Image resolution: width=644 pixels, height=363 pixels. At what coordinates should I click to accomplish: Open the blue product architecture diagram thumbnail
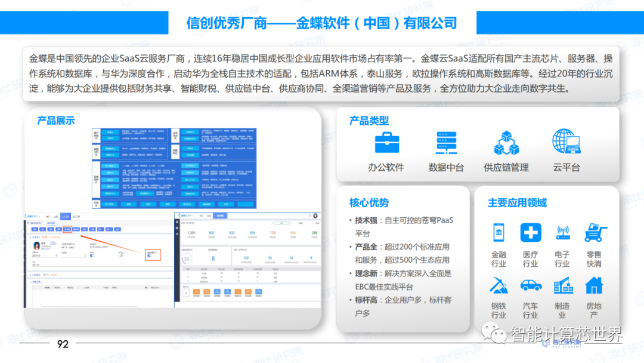(174, 168)
